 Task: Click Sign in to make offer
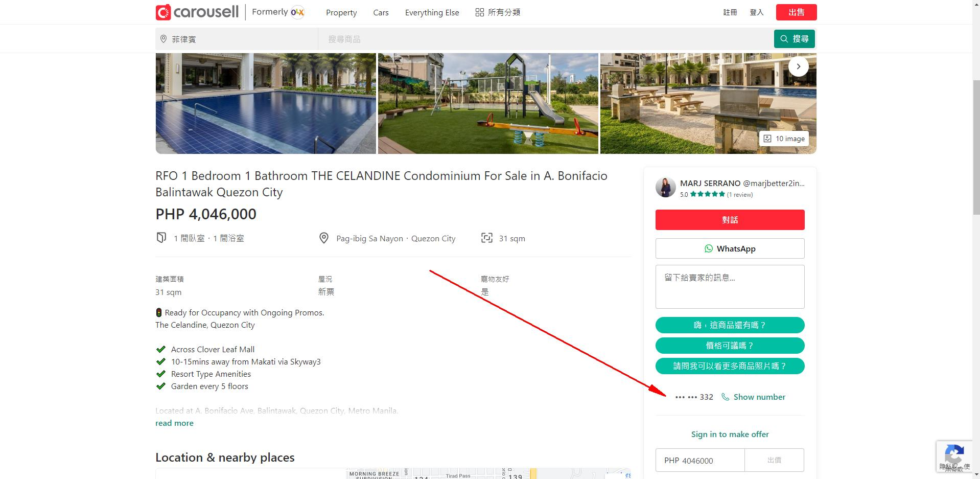coord(730,435)
